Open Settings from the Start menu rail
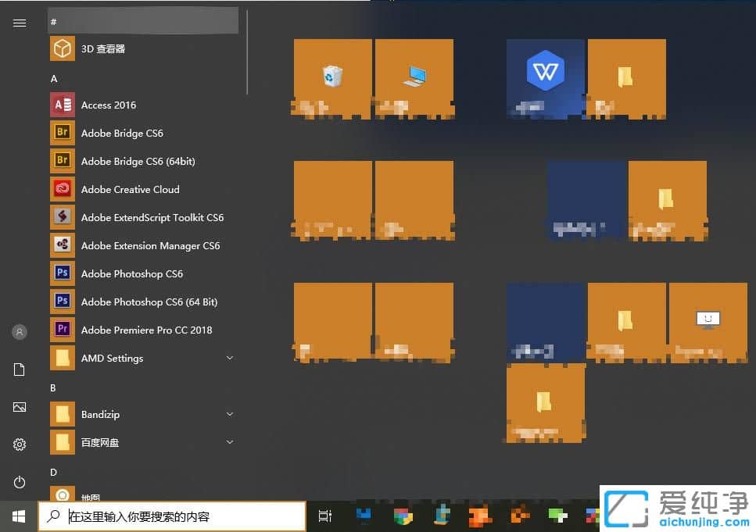Image resolution: width=756 pixels, height=532 pixels. (19, 444)
